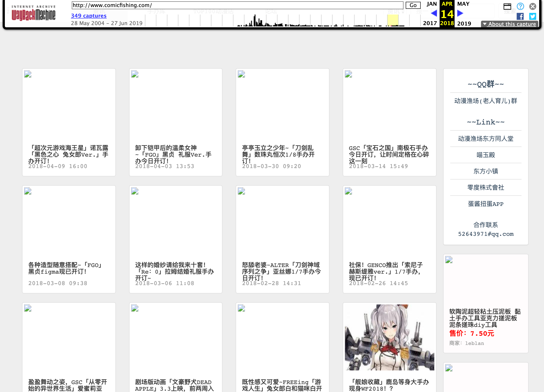Click broken thumbnail of 软陶泥 product
Viewport: 544px width, 392px height.
point(449,260)
